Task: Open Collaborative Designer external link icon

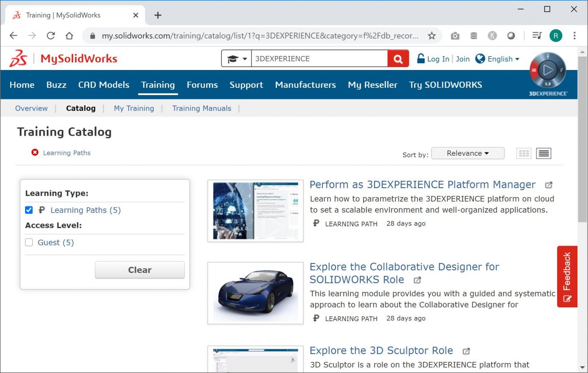Action: coord(417,280)
